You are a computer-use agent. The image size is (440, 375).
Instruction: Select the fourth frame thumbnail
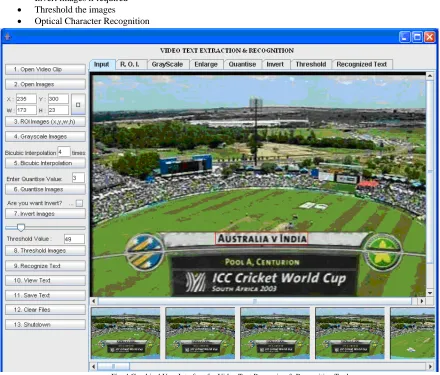(350, 333)
